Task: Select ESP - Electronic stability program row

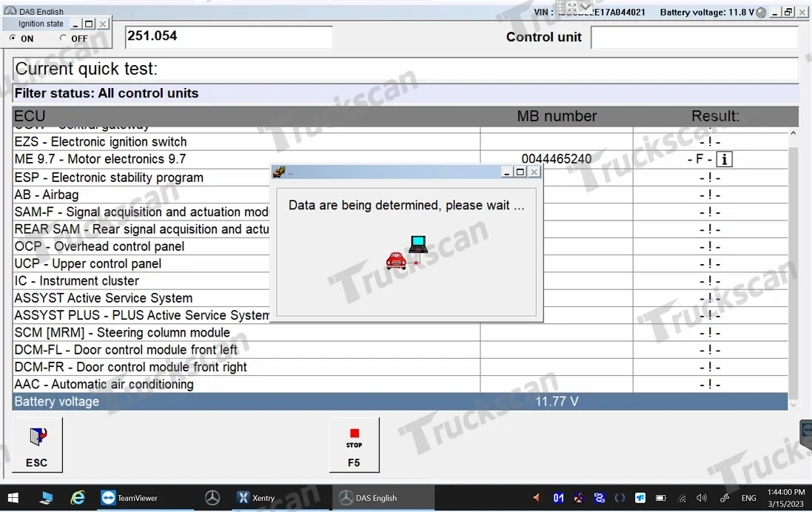Action: (400, 178)
